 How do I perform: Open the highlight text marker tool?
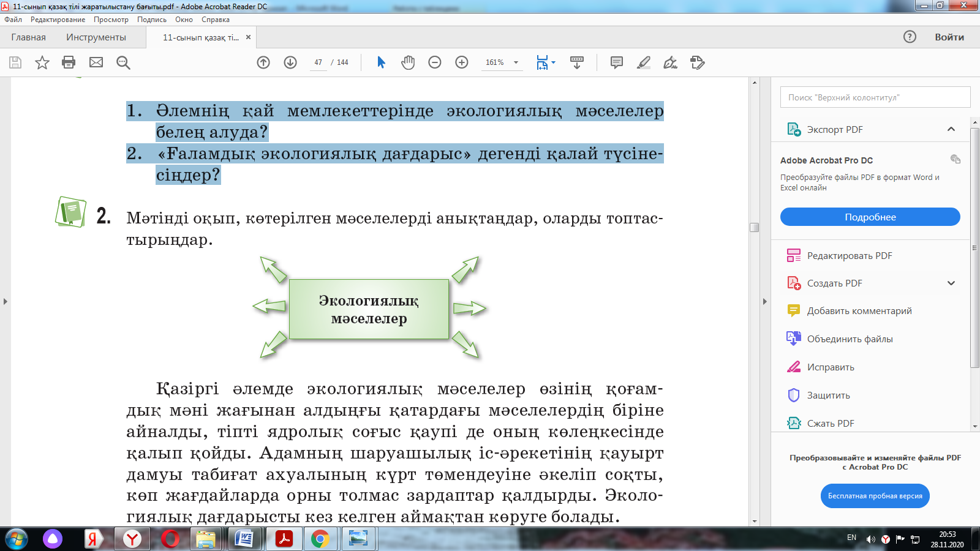[643, 62]
